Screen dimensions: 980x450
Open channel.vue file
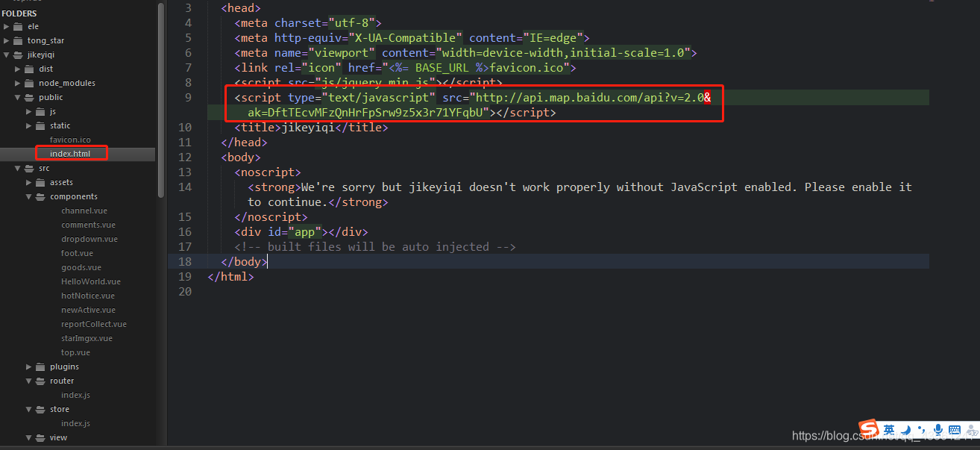[x=84, y=210]
